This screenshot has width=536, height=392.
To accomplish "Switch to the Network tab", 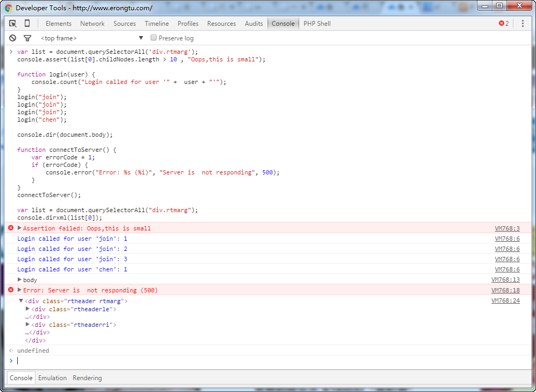I will click(x=93, y=24).
